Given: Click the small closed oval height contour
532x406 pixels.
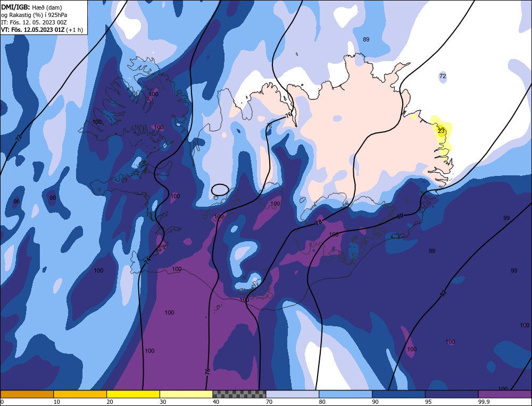Looking at the screenshot, I should tap(220, 189).
